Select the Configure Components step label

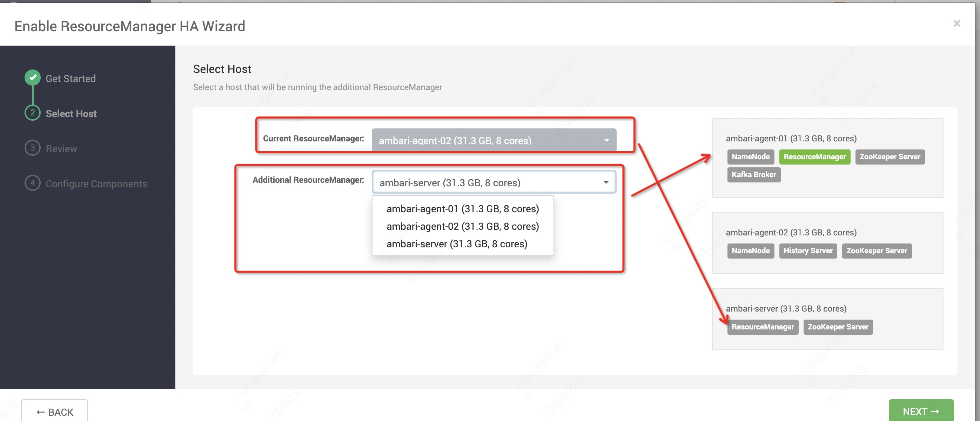tap(96, 184)
